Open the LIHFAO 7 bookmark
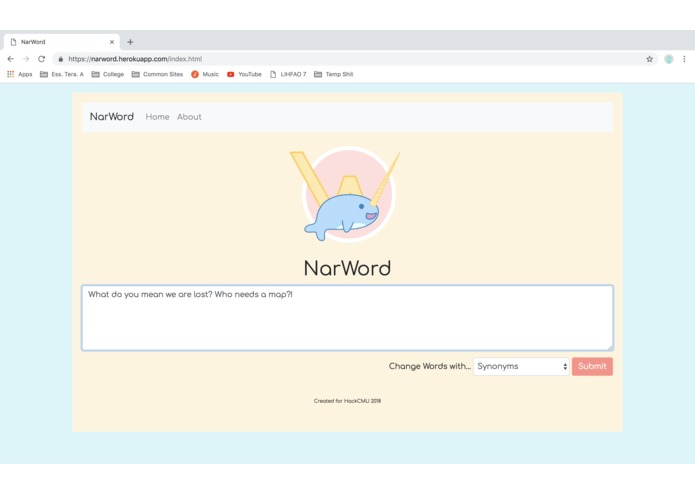 pyautogui.click(x=288, y=74)
